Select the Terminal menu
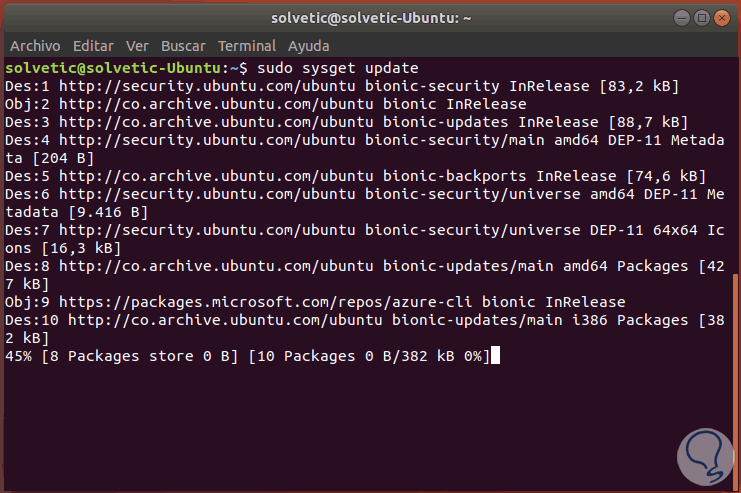The image size is (741, 493). pos(247,46)
